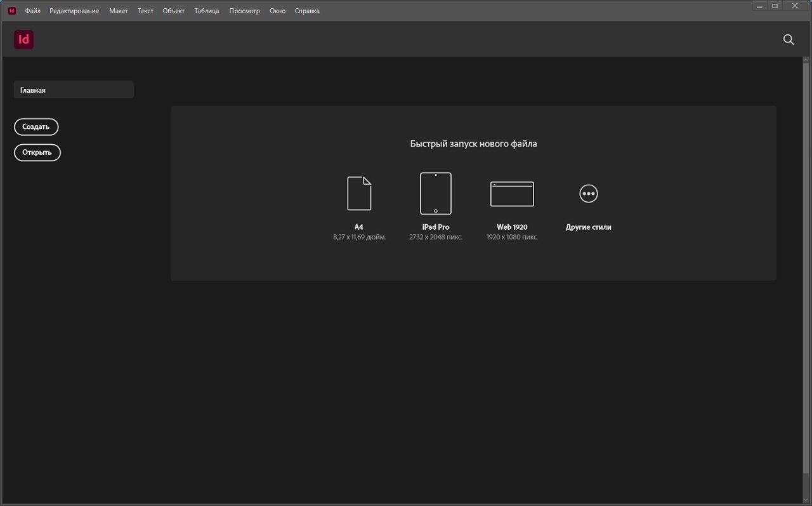Viewport: 812px width, 506px height.
Task: Click the Текст menu item
Action: tap(145, 11)
